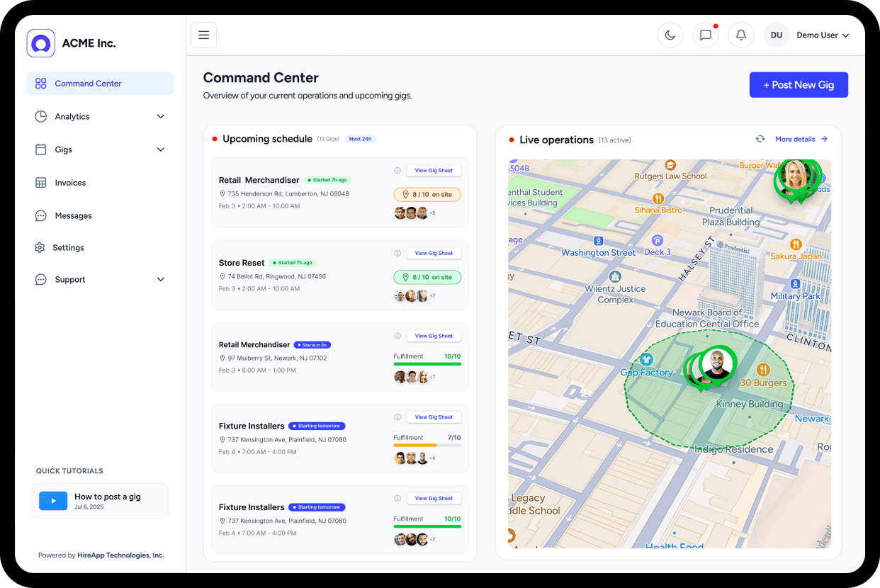The image size is (880, 588).
Task: Click info icon on Store Reset card
Action: [x=397, y=253]
